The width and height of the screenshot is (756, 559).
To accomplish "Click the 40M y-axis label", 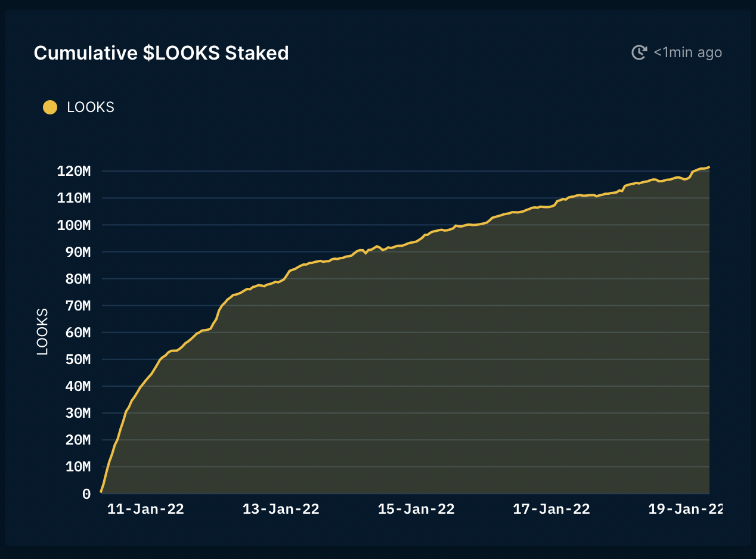I will [x=78, y=386].
